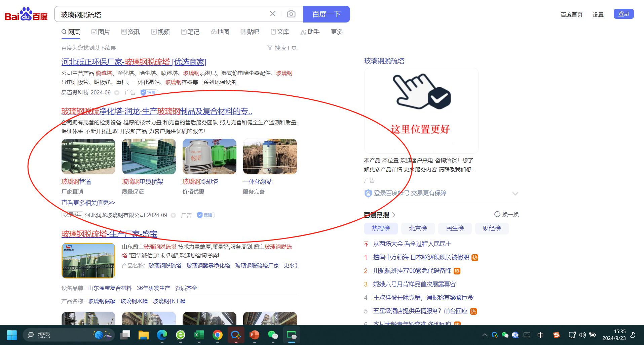Select the 财经榜 hot search tab
The image size is (644, 345).
pyautogui.click(x=492, y=228)
